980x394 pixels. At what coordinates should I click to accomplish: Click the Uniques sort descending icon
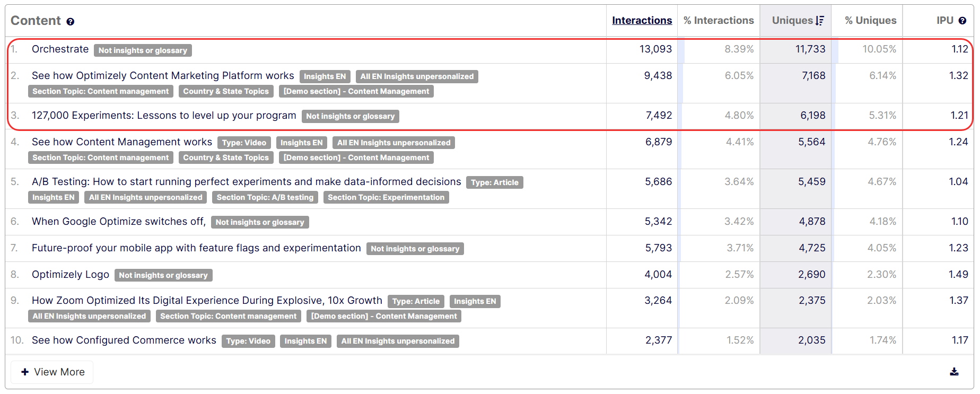click(820, 21)
